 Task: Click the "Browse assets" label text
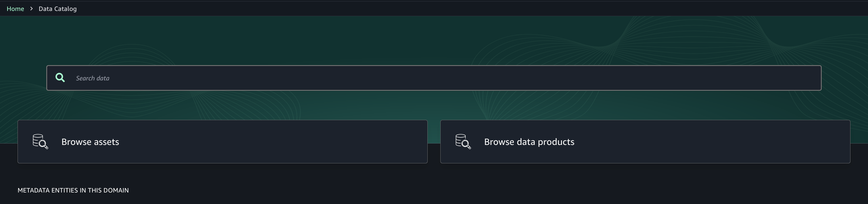tap(90, 142)
